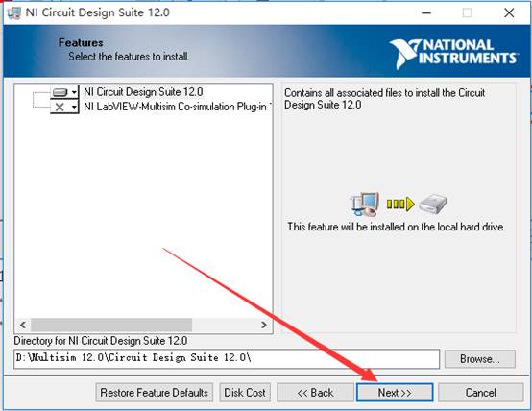Viewport: 532px width, 411px height.
Task: Click 'Directory for NI Circuit Design Suite 12.0' label
Action: coord(101,341)
